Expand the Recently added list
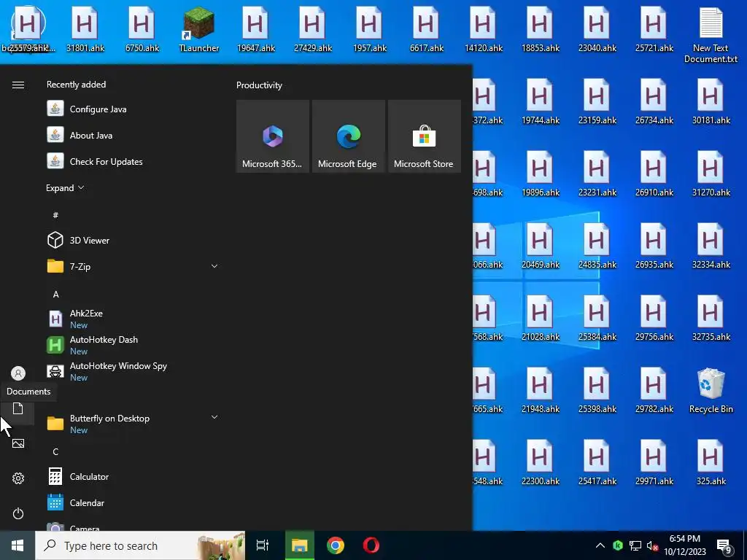Screen dimensions: 747x560 click(x=65, y=187)
